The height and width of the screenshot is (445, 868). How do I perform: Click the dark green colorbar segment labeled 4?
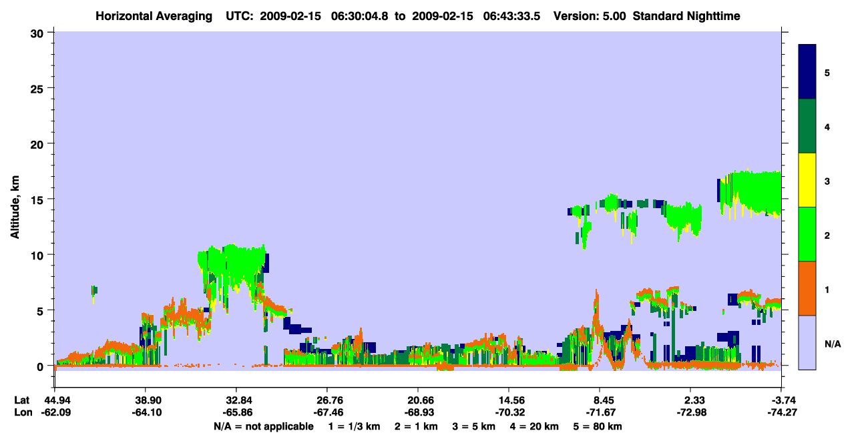tap(807, 126)
